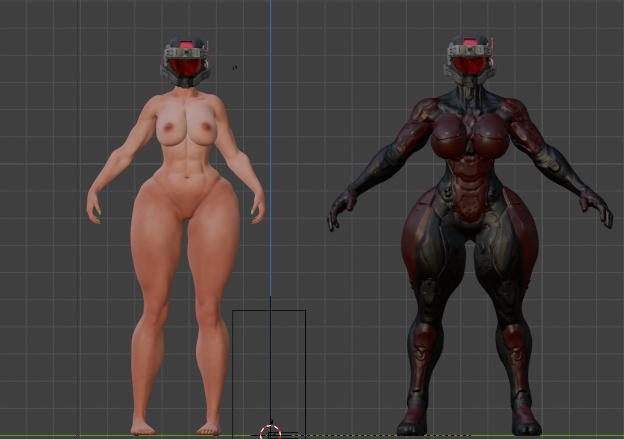Select the small empty object near left helmet
The height and width of the screenshot is (439, 624).
click(x=235, y=68)
